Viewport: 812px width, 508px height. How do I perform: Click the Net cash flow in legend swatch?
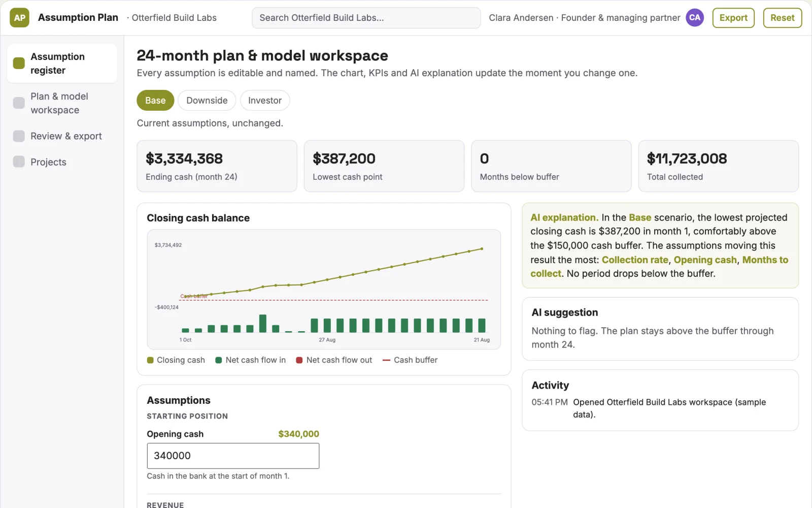click(219, 360)
